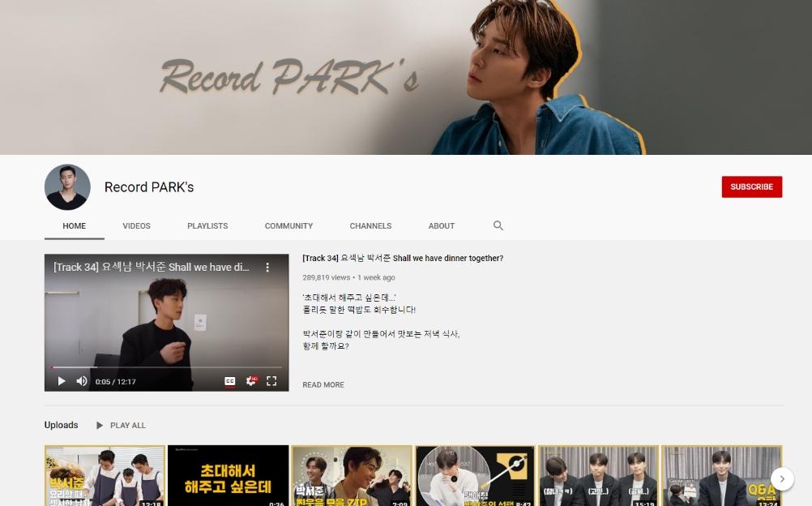Screen dimensions: 812x506
Task: Click the Play All triangle icon
Action: [100, 426]
